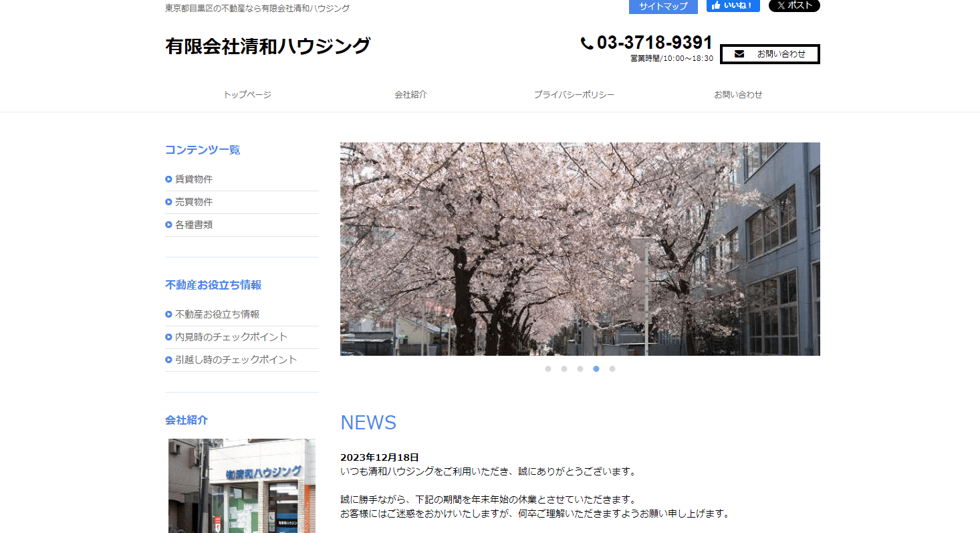Click the arrow icon beside 売買物件

pos(167,201)
